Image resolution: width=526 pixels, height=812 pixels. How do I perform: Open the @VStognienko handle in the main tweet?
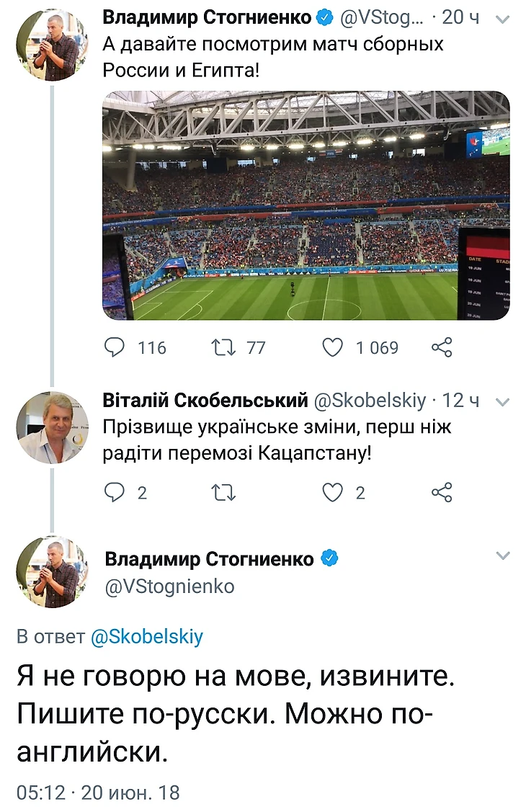pos(169,586)
